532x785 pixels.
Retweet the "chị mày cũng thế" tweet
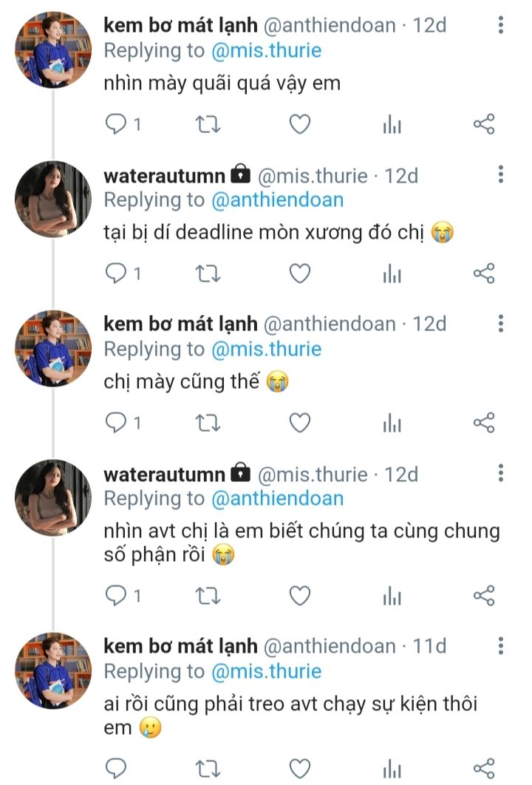pyautogui.click(x=207, y=423)
